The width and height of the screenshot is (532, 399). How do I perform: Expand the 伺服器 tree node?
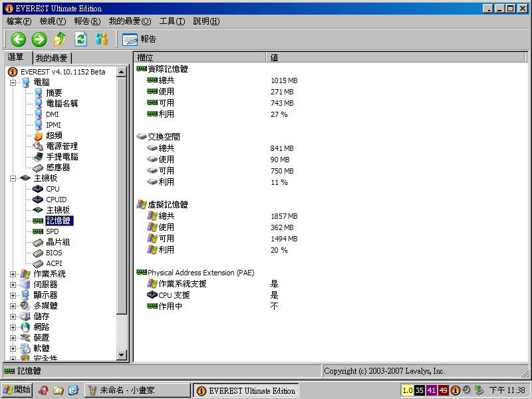click(13, 285)
